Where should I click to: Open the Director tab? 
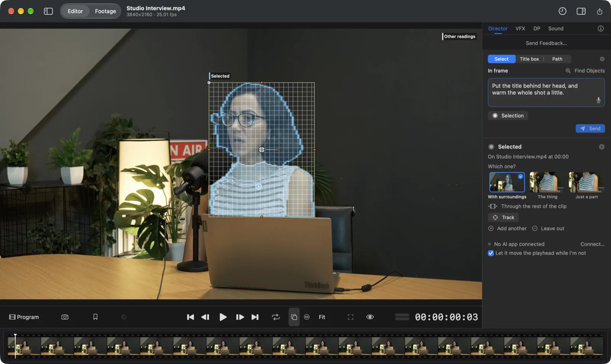(498, 29)
